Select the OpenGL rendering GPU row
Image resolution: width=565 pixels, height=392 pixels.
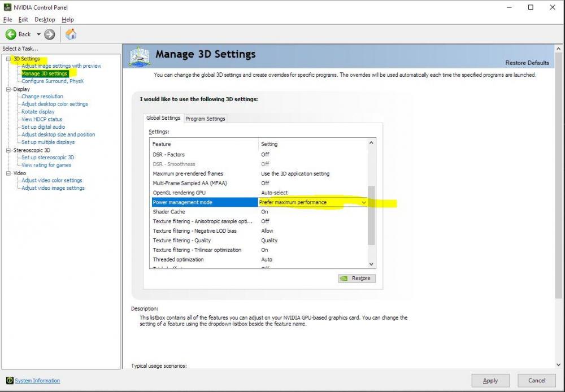[259, 193]
